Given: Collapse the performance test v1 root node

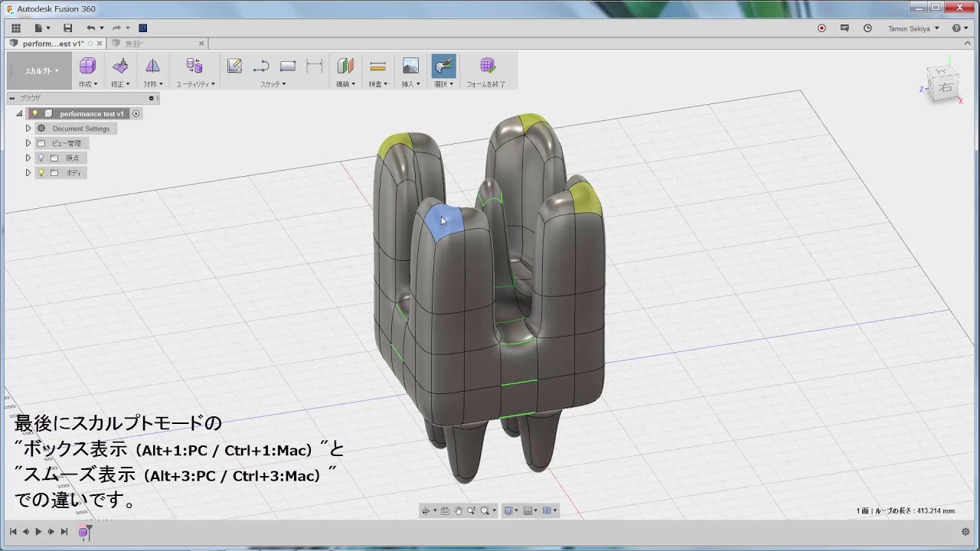Looking at the screenshot, I should pos(19,113).
